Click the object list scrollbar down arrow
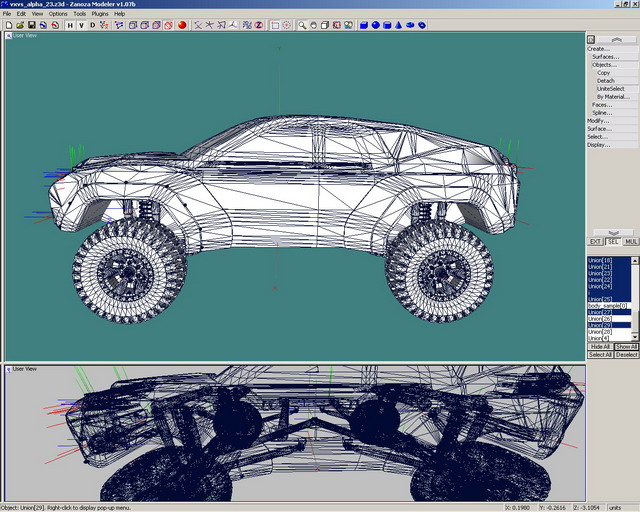The image size is (640, 512). (635, 337)
